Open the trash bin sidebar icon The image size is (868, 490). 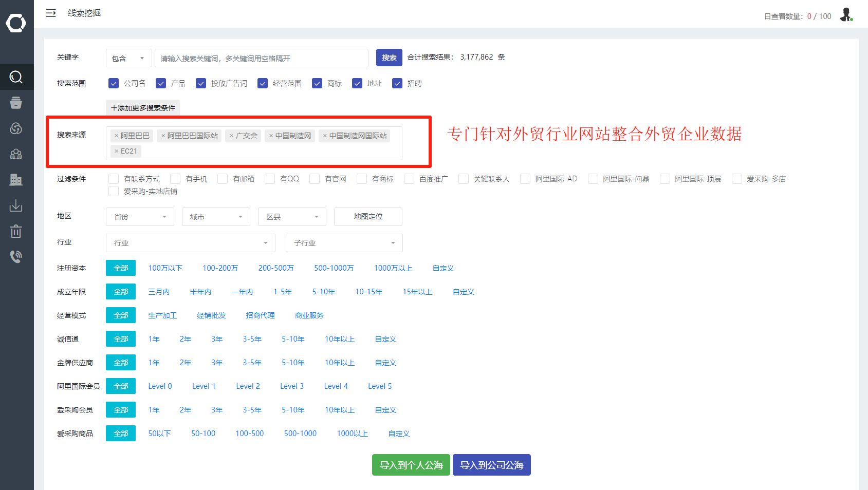[x=16, y=231]
